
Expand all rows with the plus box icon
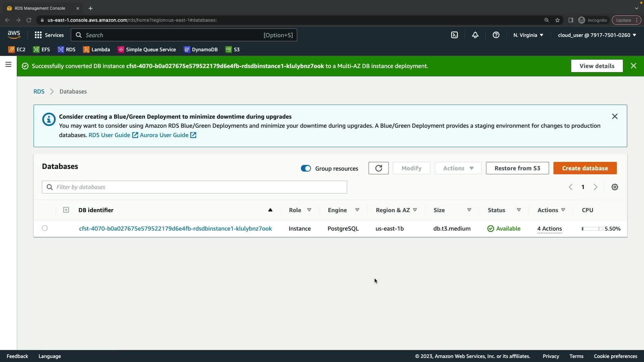coord(66,210)
